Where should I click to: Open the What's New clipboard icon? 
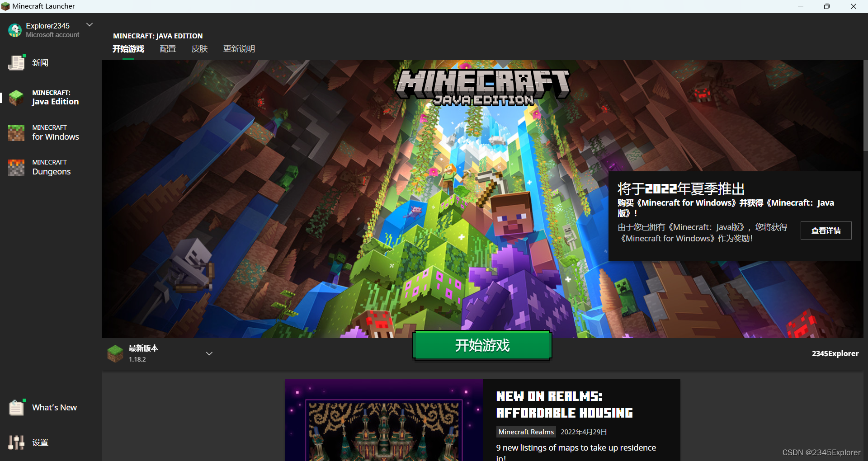[x=17, y=407]
